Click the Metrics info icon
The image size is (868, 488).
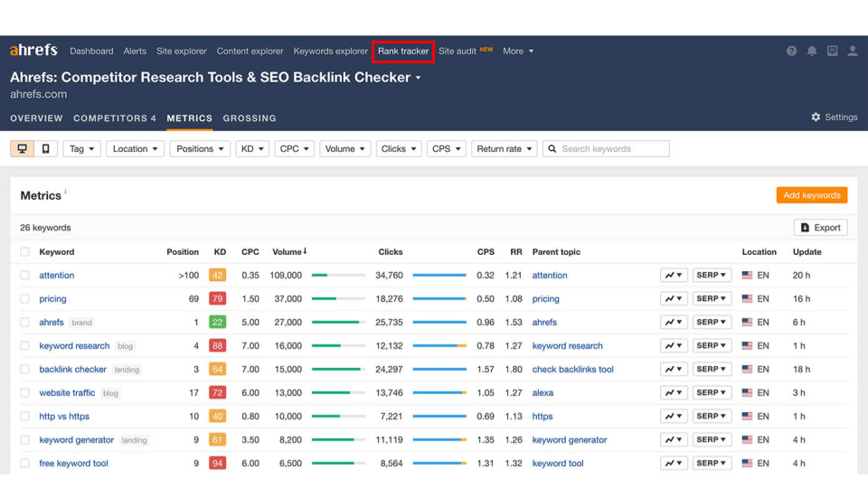click(x=65, y=192)
